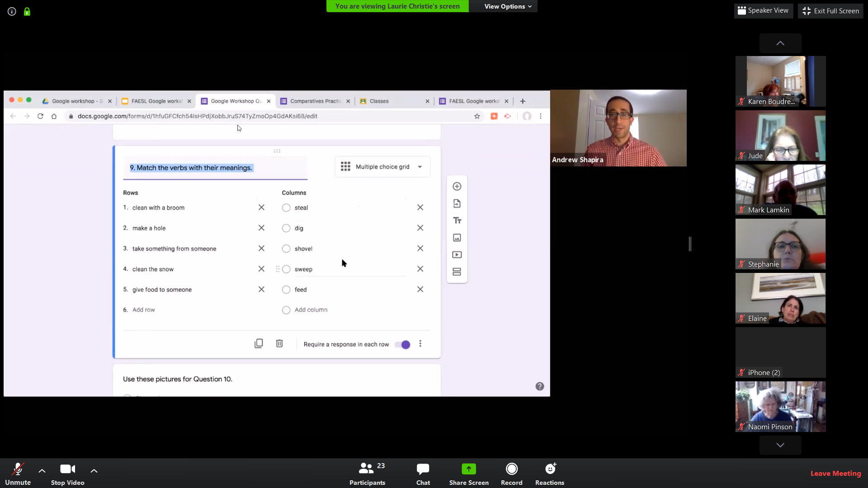Click the question title field for question 9
The width and height of the screenshot is (868, 488).
[x=215, y=168]
